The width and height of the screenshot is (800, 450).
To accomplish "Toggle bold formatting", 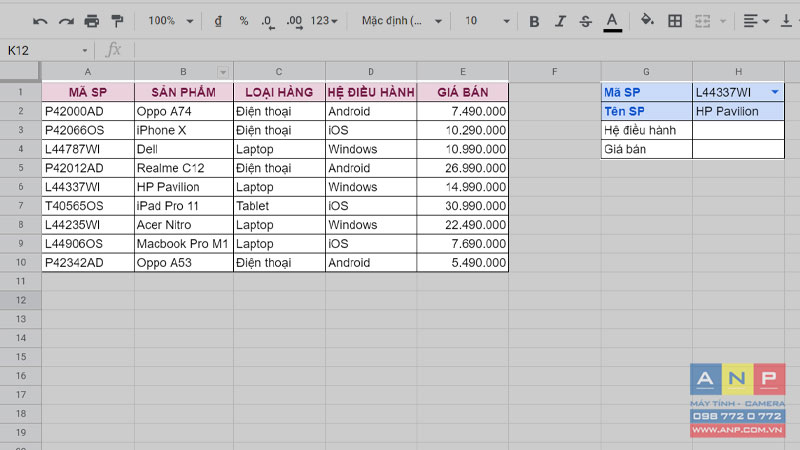I will 534,21.
